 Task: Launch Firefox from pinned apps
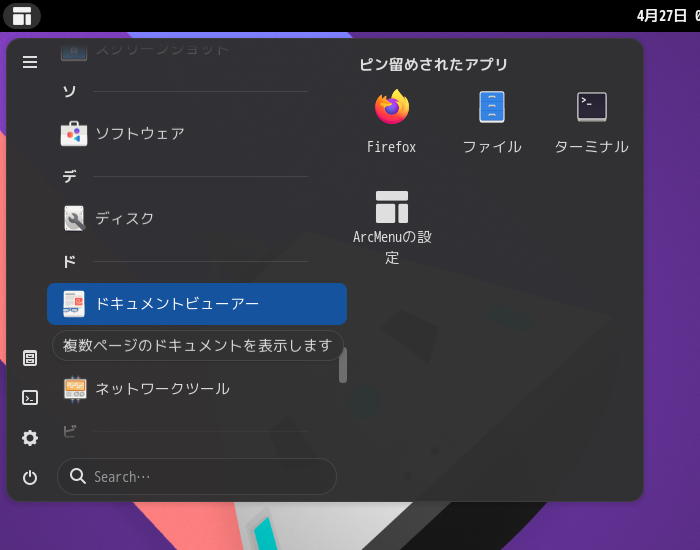tap(392, 122)
